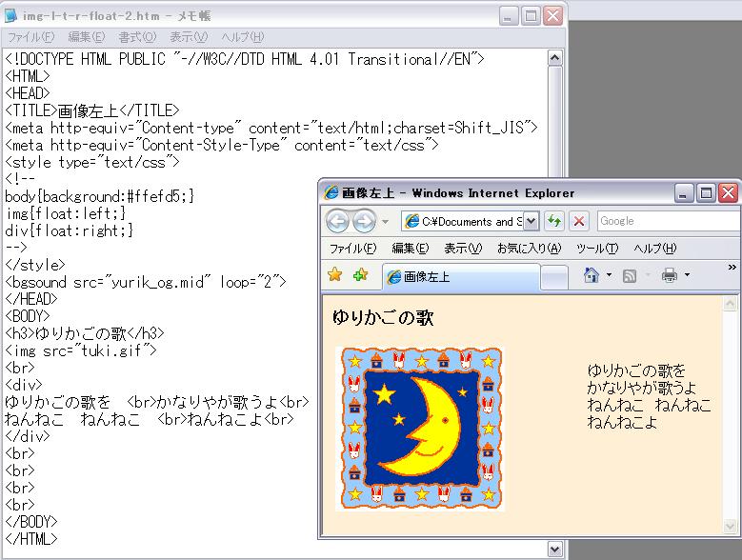The height and width of the screenshot is (560, 742).
Task: Expand the IE toolbar overflow chevron
Action: click(x=732, y=268)
